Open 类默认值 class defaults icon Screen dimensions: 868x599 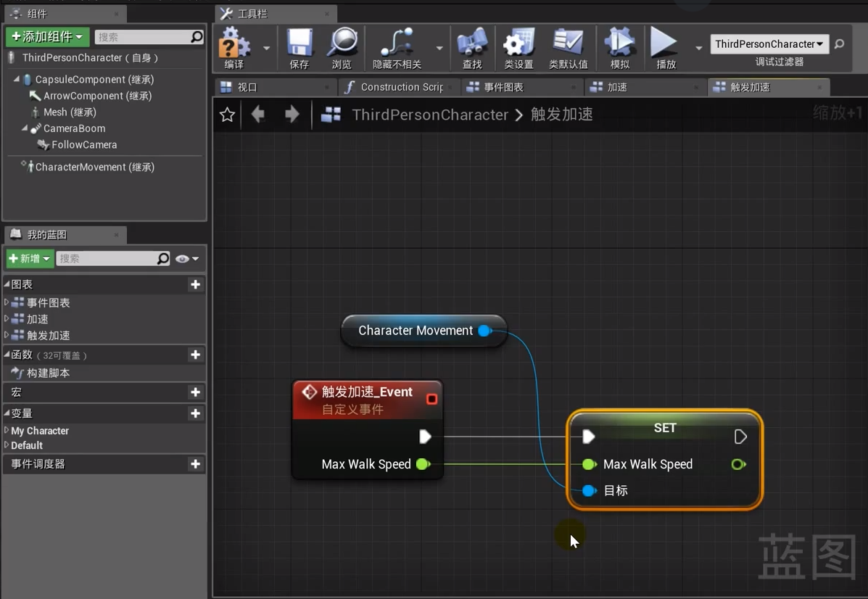pyautogui.click(x=569, y=48)
